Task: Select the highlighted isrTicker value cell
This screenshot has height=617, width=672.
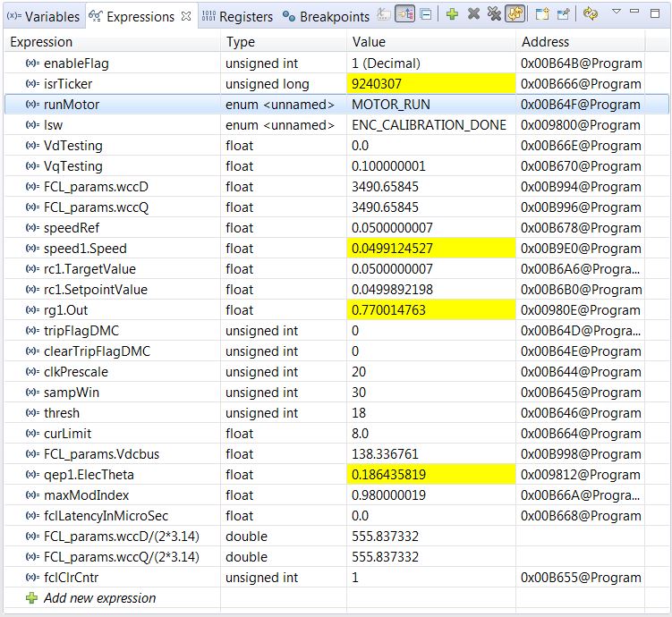Action: point(430,84)
